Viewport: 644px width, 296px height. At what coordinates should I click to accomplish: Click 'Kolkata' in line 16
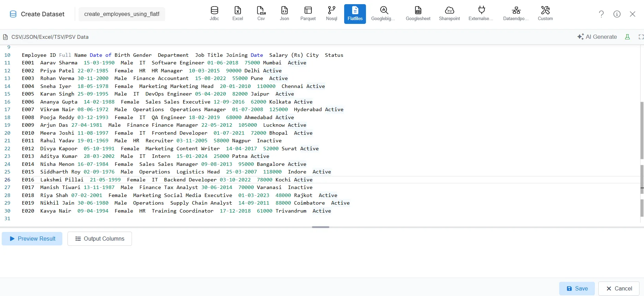pyautogui.click(x=280, y=102)
